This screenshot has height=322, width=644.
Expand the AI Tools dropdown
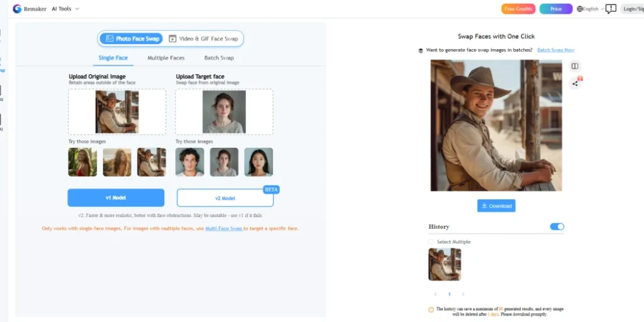click(x=65, y=9)
